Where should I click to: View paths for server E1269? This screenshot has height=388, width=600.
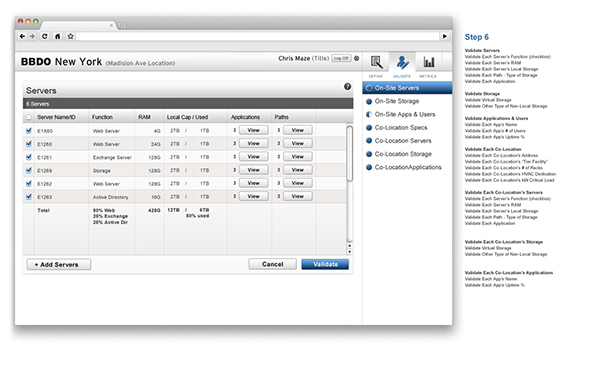pyautogui.click(x=298, y=170)
